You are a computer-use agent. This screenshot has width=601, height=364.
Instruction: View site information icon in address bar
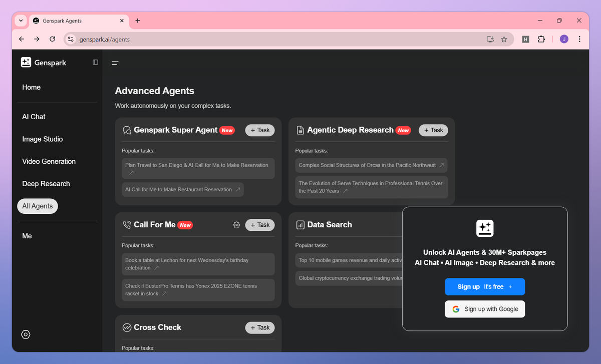[71, 39]
